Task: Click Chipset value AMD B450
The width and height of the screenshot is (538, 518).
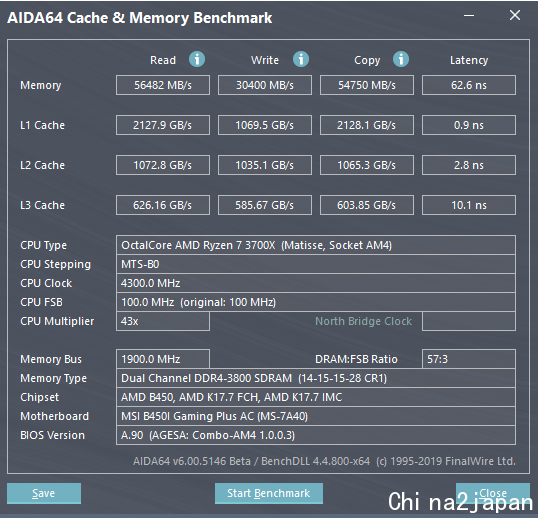Action: tap(316, 397)
